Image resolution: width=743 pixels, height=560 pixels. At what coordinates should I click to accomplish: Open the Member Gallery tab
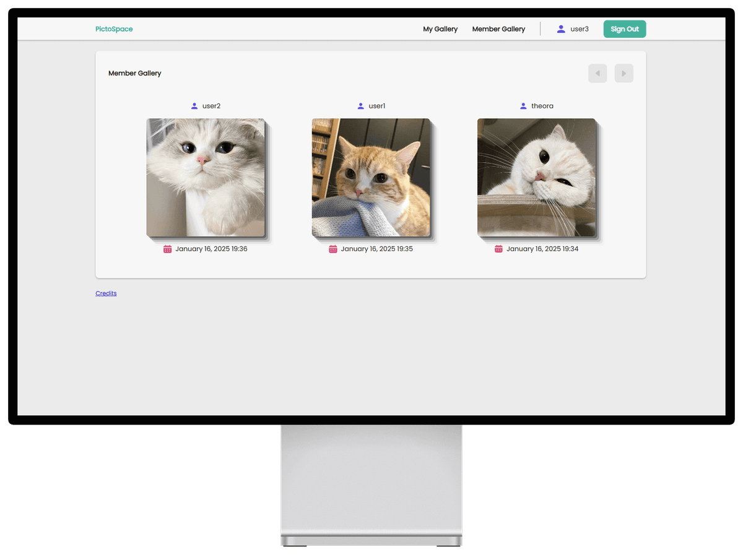tap(498, 28)
